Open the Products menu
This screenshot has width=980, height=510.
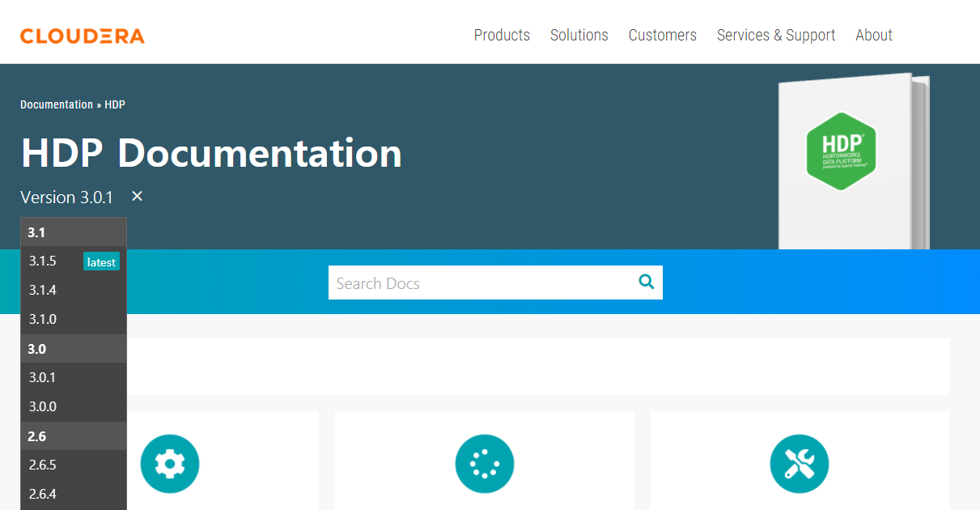pyautogui.click(x=502, y=35)
